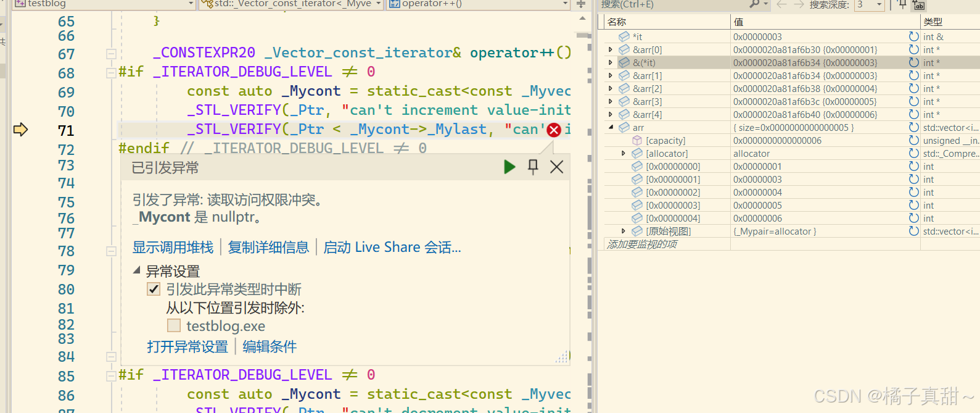This screenshot has width=980, height=413.
Task: Click the green continue arrow in exception popup
Action: (509, 167)
